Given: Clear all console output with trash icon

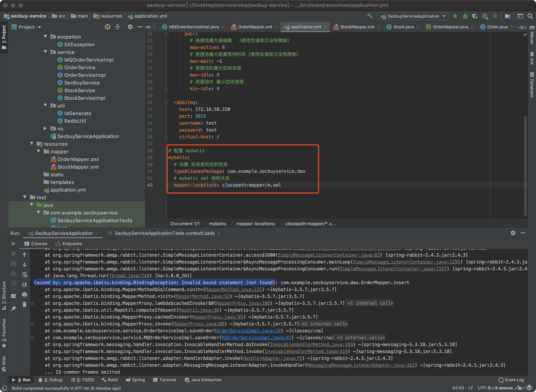Looking at the screenshot, I should point(25,304).
